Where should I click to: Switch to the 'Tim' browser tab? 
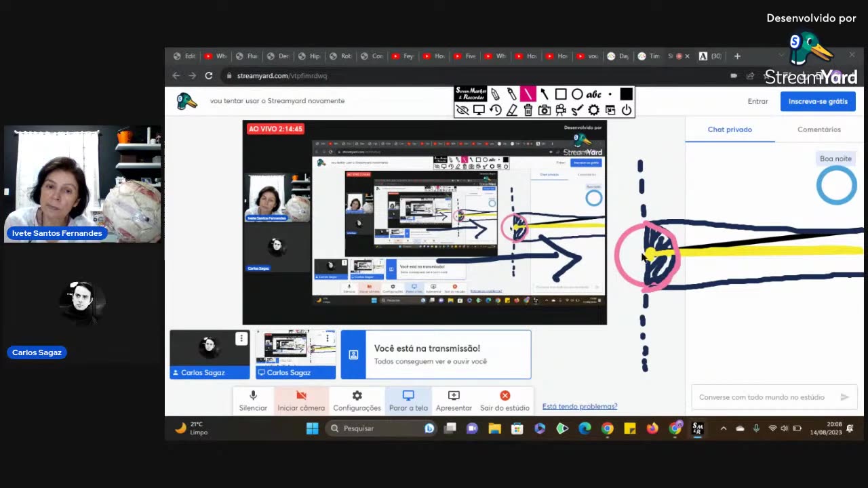649,56
